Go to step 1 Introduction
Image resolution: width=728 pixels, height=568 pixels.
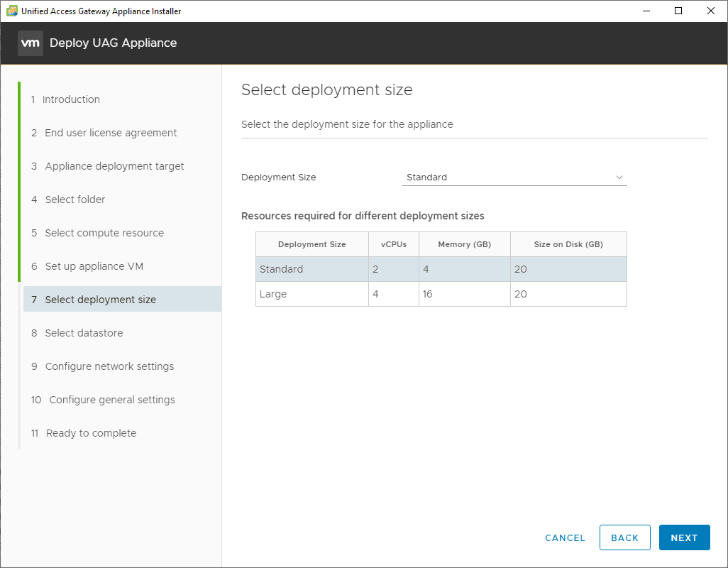coord(71,99)
